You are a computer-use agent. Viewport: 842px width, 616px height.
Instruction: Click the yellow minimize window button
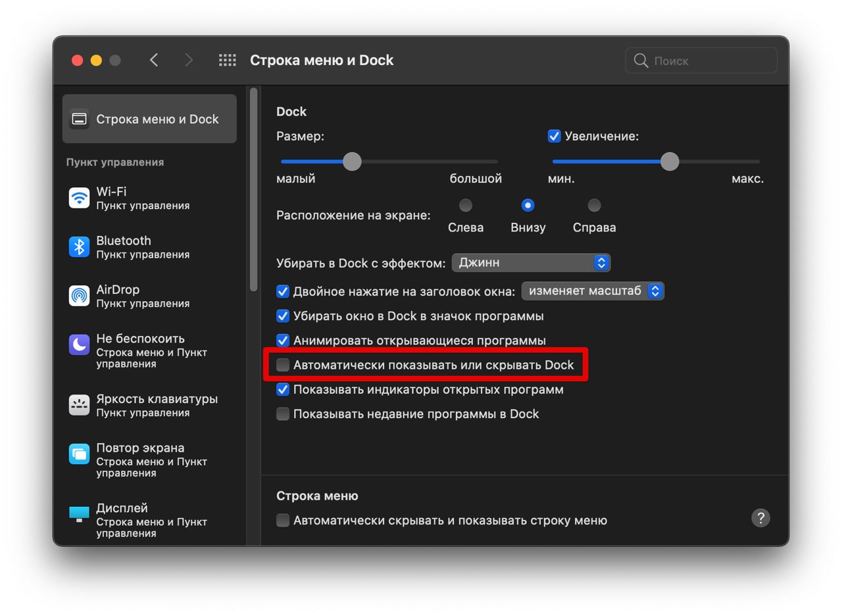(x=96, y=60)
